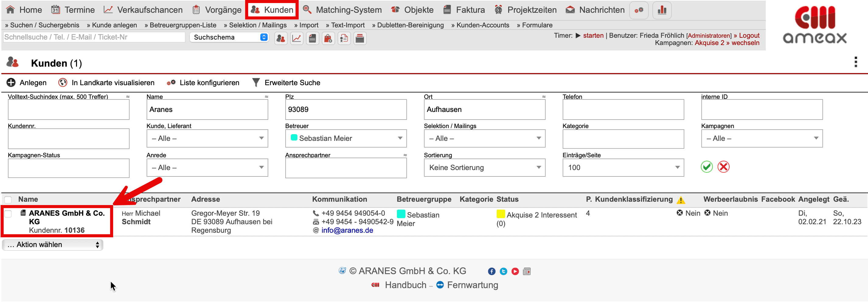The width and height of the screenshot is (868, 303).
Task: Open the Faktura menu
Action: click(x=464, y=10)
